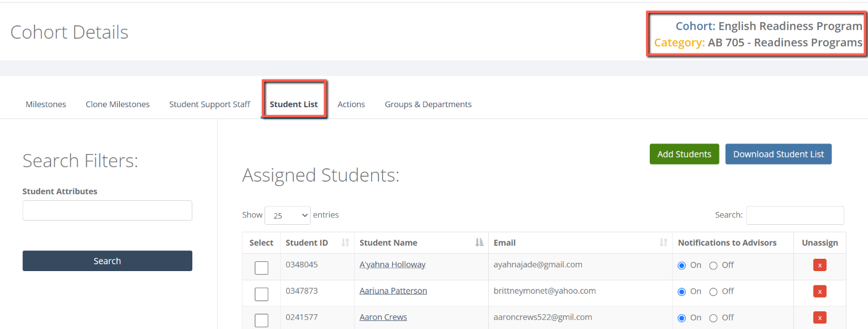868x329 pixels.
Task: Focus the Student Attributes filter field
Action: click(x=107, y=210)
